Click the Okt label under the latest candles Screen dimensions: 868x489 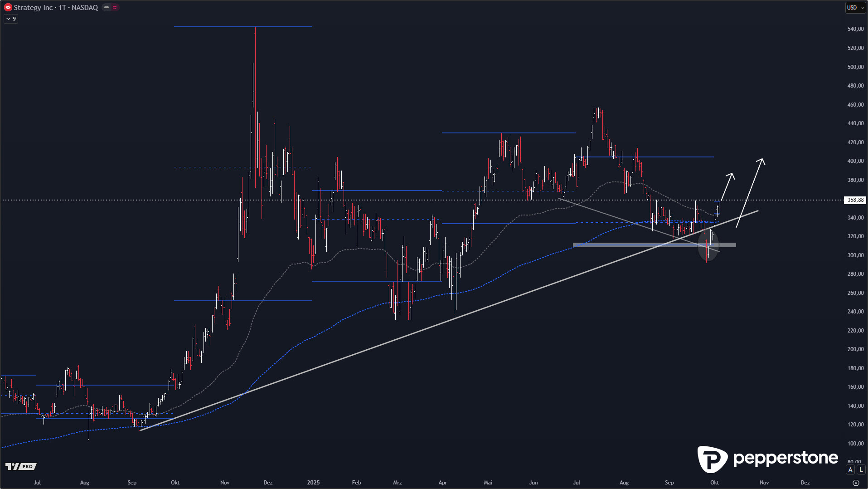click(x=714, y=483)
